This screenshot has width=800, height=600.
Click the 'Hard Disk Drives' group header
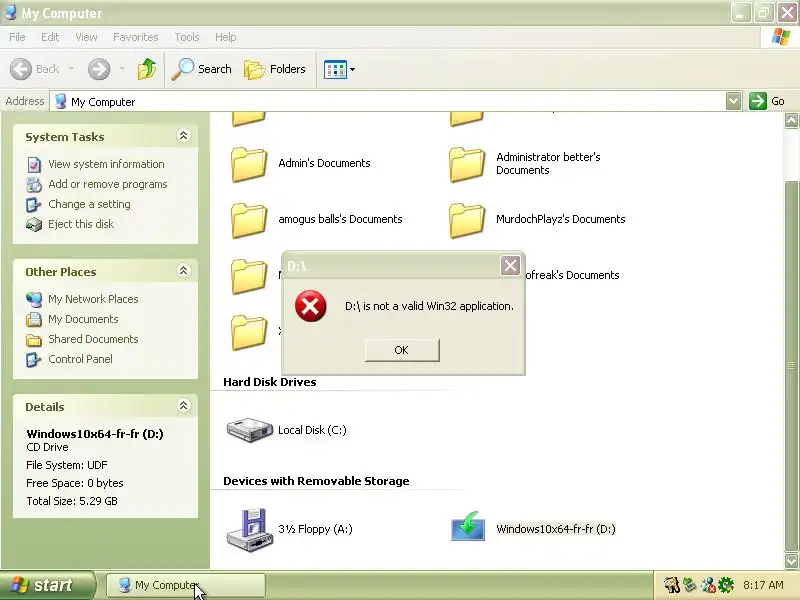(x=269, y=382)
